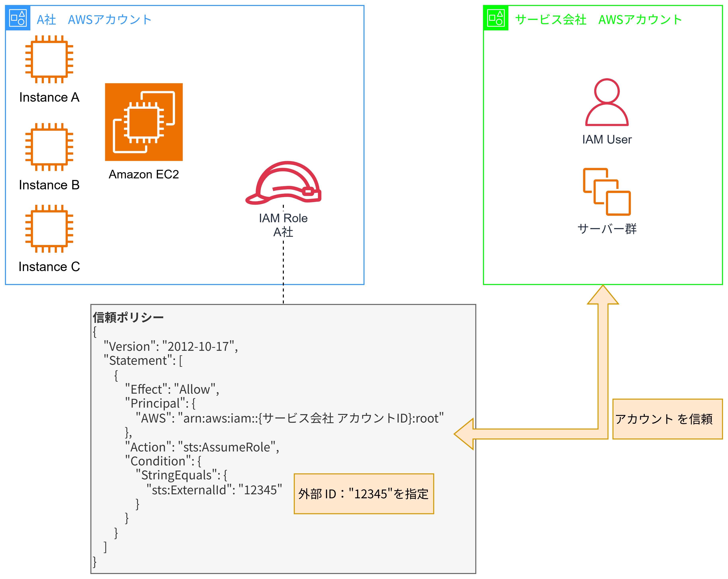Select the orange Amazon EC2 icon
The width and height of the screenshot is (728, 579).
[144, 122]
